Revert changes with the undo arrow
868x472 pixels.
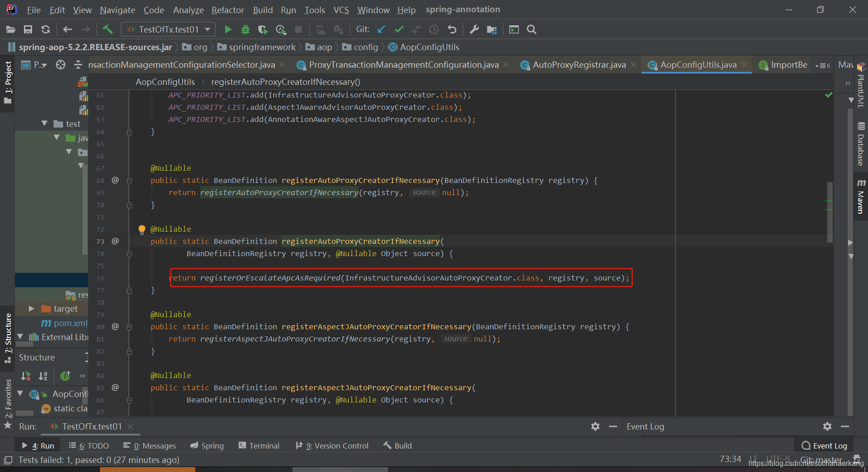click(452, 29)
